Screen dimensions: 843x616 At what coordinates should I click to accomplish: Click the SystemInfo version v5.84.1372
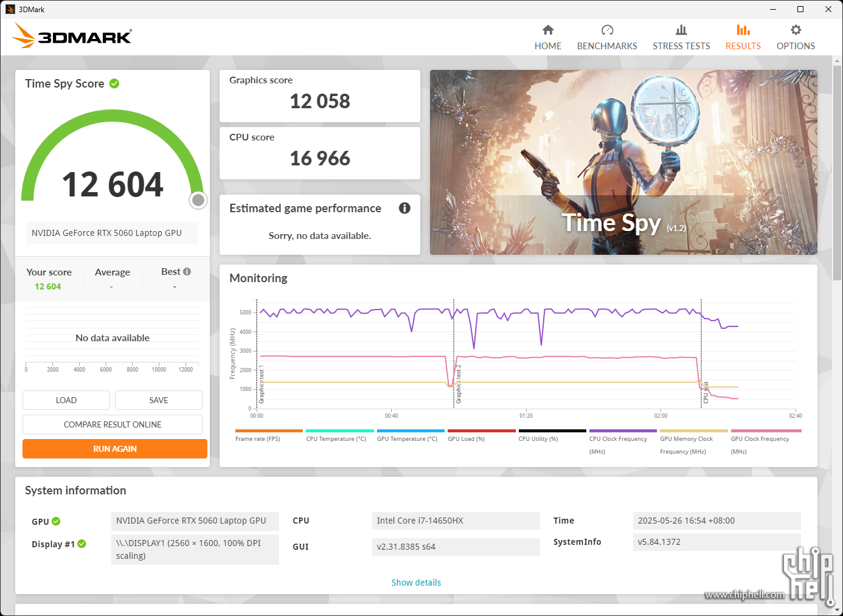click(x=716, y=542)
